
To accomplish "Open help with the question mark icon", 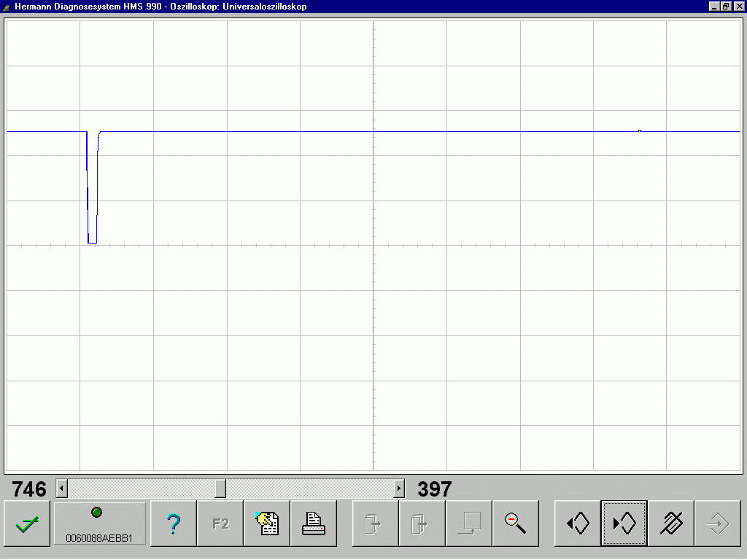I will (x=174, y=524).
